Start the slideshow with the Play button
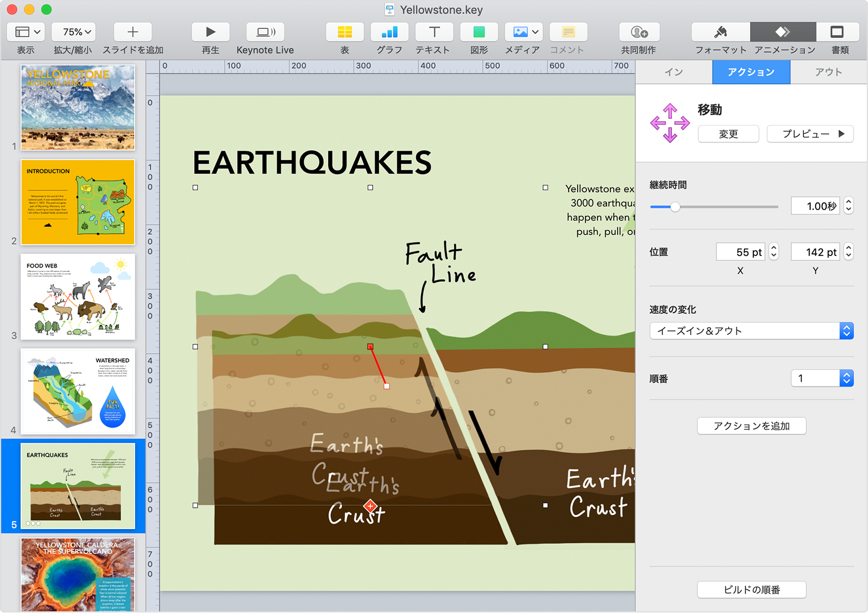 tap(210, 32)
